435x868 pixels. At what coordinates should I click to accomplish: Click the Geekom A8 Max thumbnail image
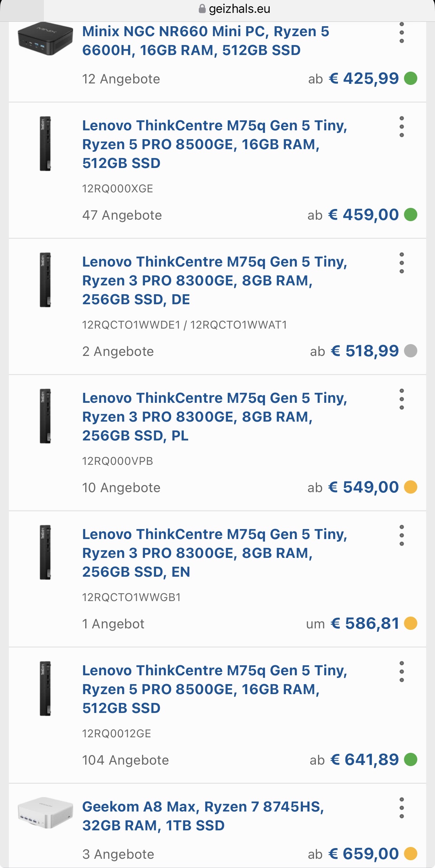point(45,812)
